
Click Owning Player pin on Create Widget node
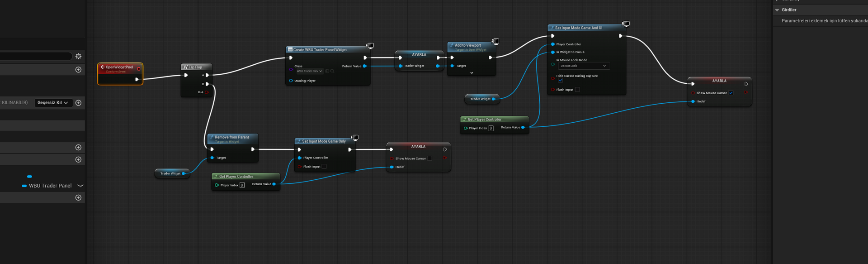click(x=291, y=81)
